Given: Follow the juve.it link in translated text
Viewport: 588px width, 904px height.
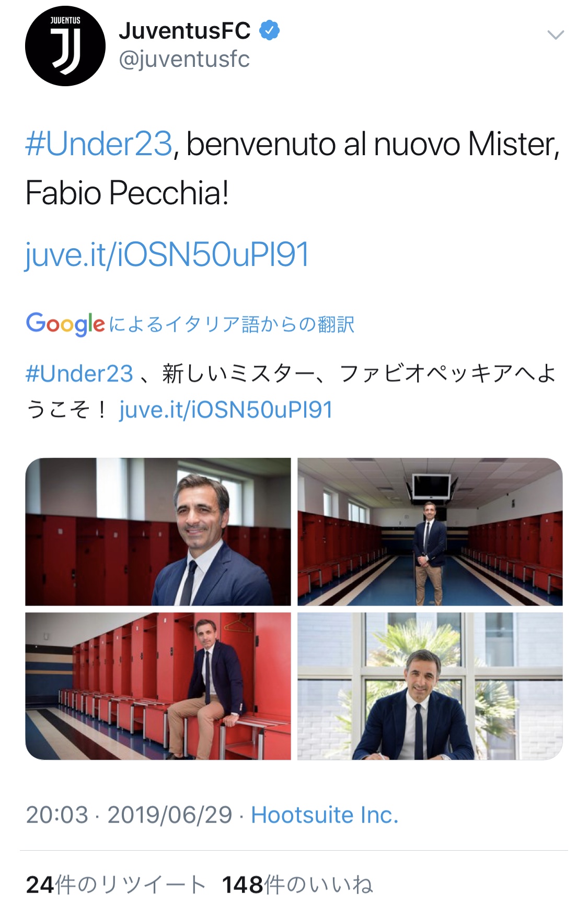Looking at the screenshot, I should pos(226,410).
